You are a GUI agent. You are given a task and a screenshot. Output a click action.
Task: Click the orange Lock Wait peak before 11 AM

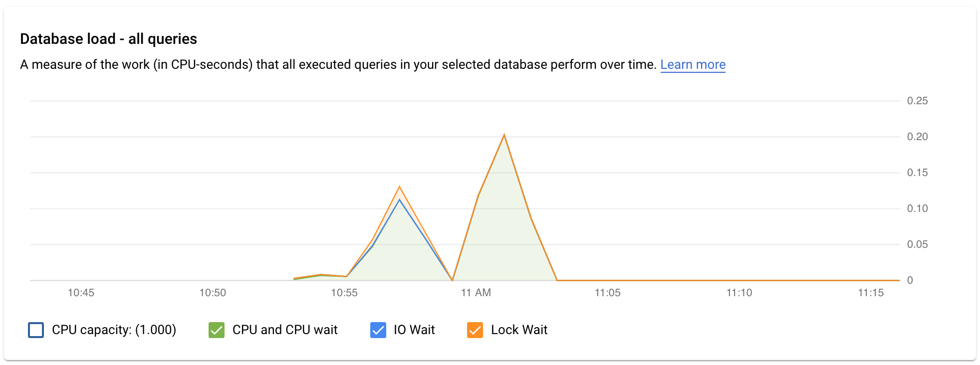click(399, 187)
